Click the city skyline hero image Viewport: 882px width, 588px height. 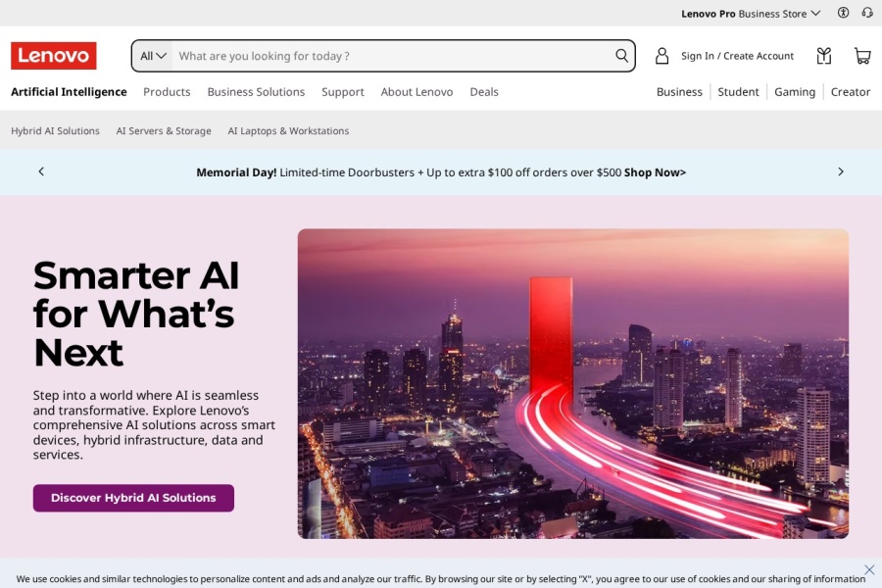point(573,384)
